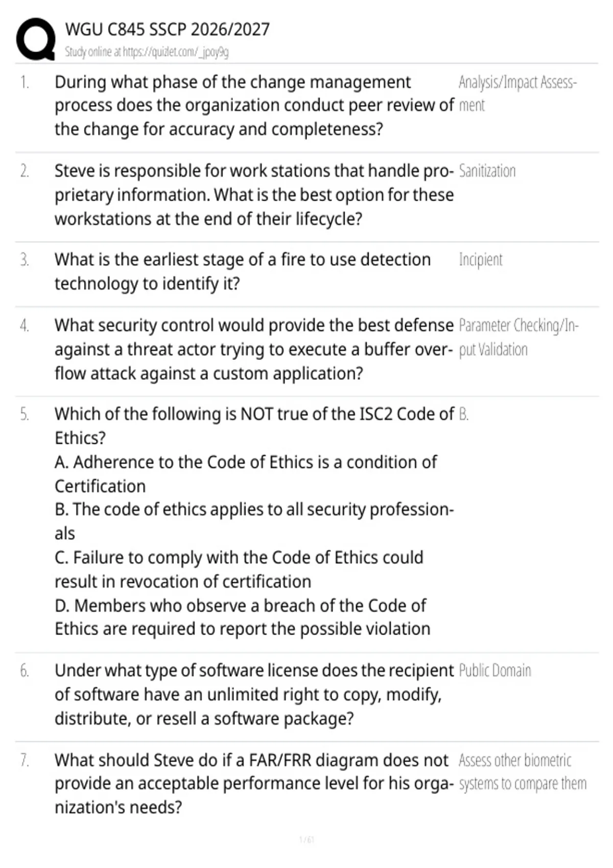Select option A about adherence condition of certification

[x=246, y=474]
